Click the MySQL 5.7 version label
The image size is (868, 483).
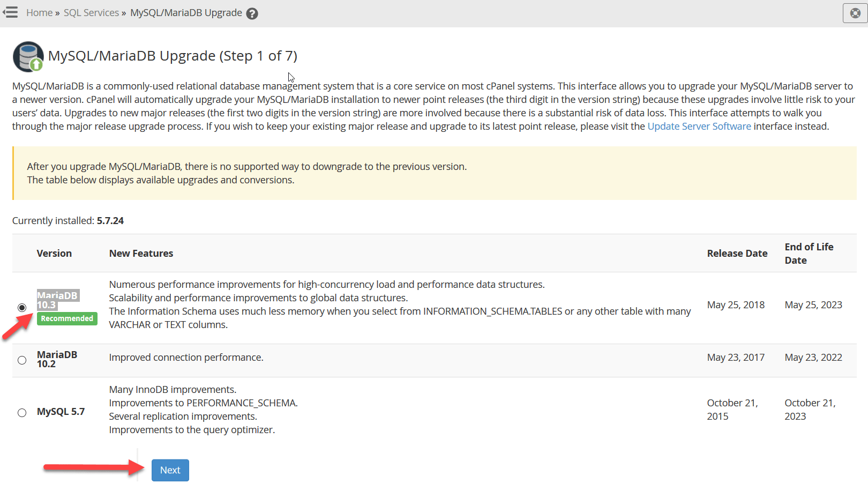point(61,412)
